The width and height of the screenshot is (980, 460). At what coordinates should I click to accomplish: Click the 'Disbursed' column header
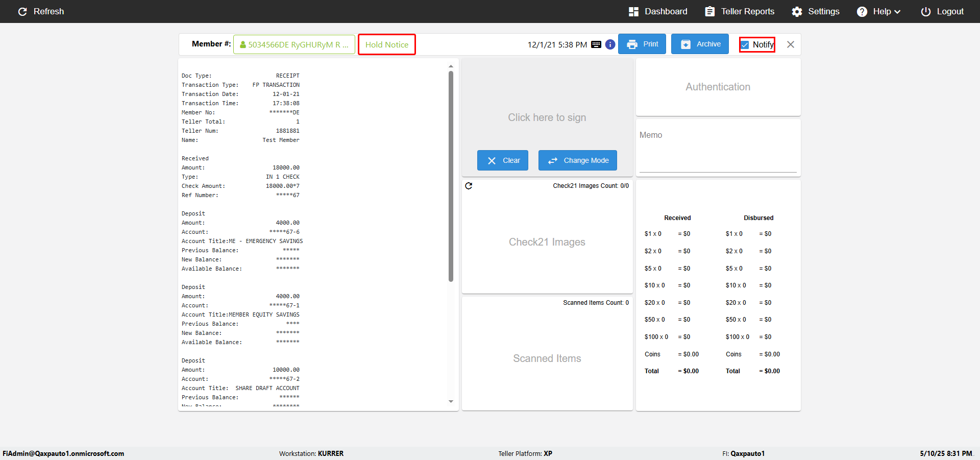click(x=758, y=218)
